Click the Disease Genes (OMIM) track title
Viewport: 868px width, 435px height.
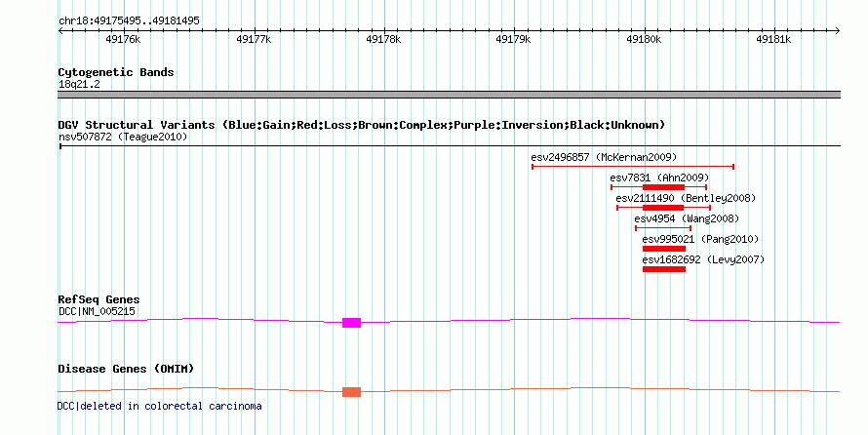click(x=126, y=369)
